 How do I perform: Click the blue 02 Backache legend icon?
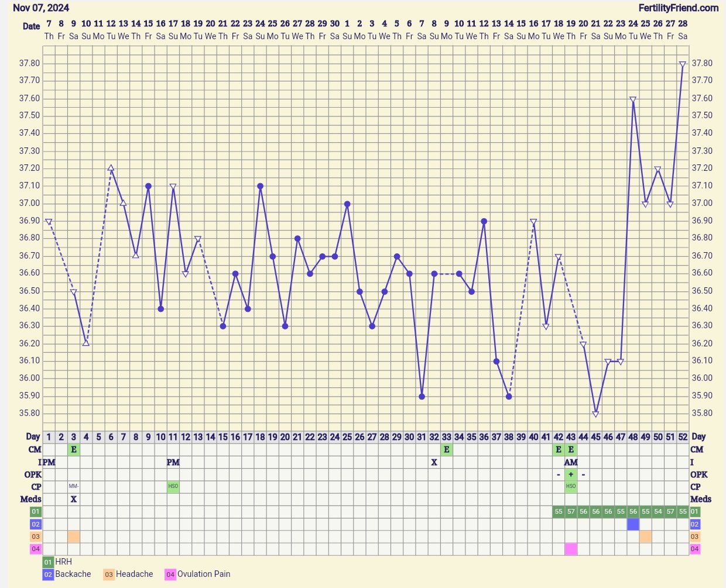pos(48,575)
